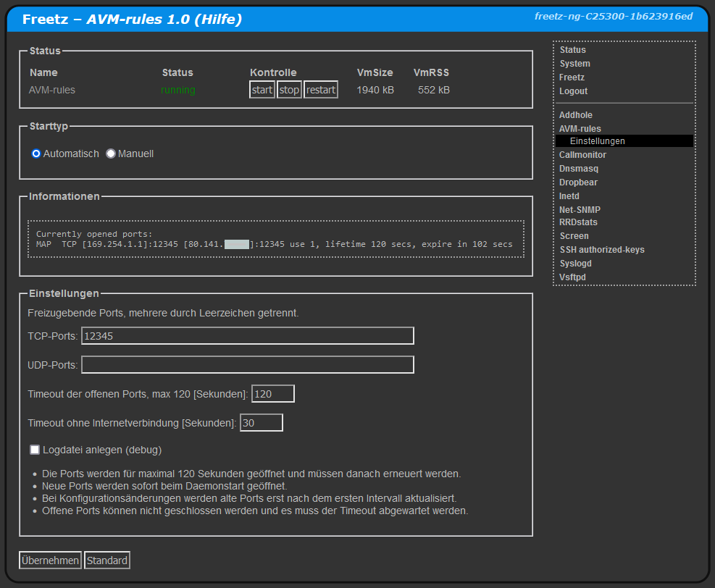715x588 pixels.
Task: Open Status in the sidebar menu
Action: (x=572, y=50)
